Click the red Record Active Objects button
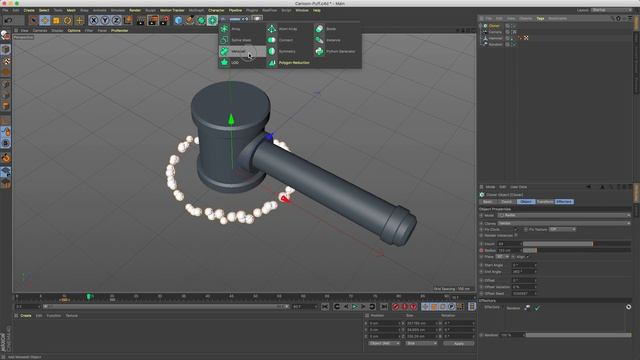640x360 pixels. (395, 307)
